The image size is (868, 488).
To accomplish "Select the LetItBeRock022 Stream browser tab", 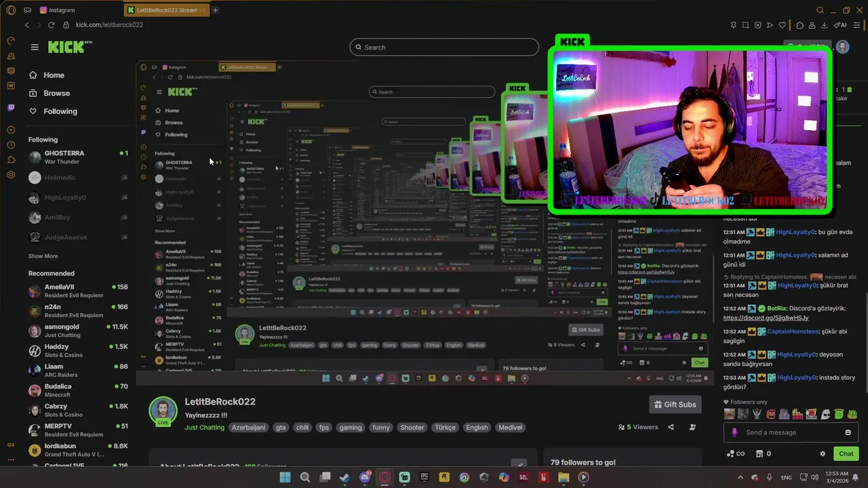I will 166,10.
